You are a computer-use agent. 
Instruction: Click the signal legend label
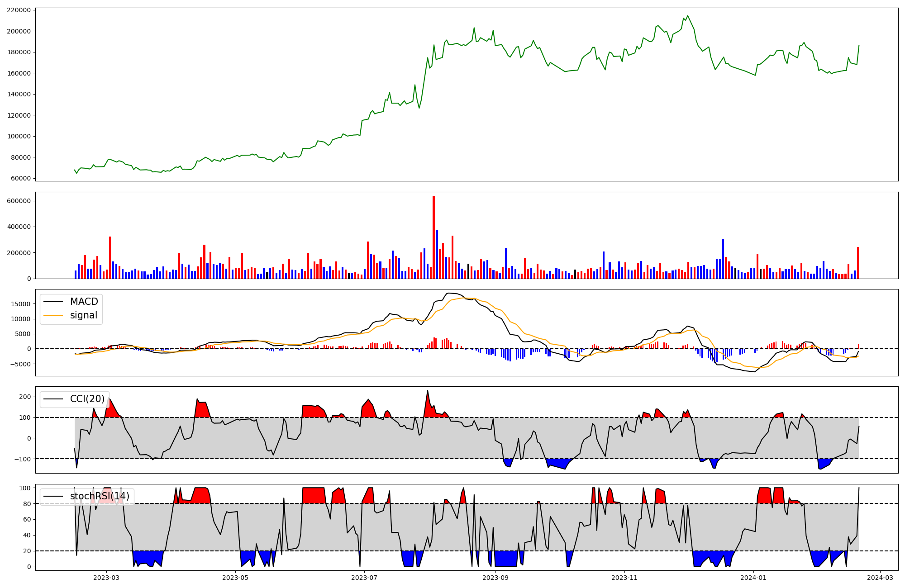84,315
